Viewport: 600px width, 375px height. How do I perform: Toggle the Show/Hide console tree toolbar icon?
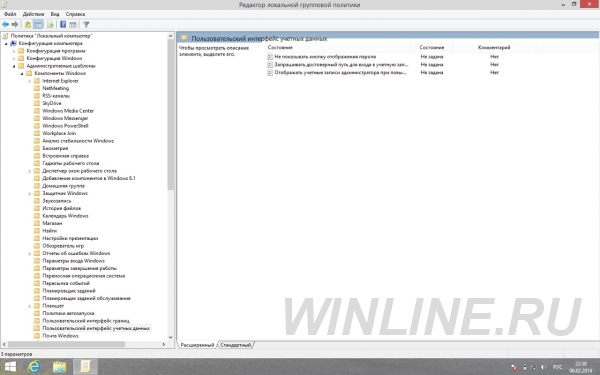(38, 24)
